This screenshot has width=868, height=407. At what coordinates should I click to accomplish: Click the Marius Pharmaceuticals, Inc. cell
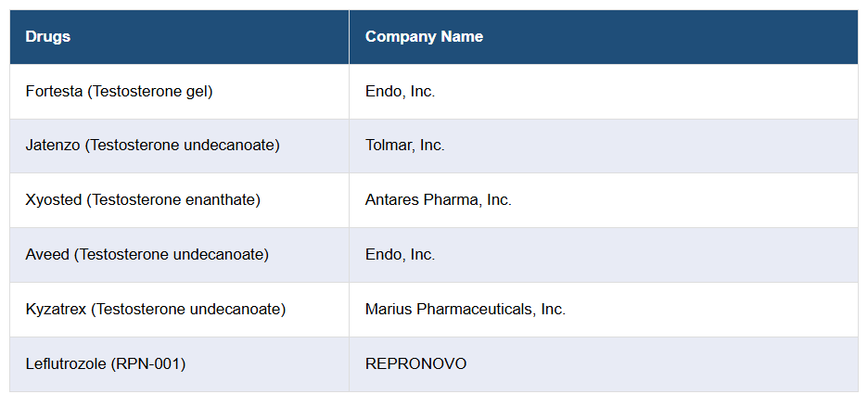coord(465,310)
